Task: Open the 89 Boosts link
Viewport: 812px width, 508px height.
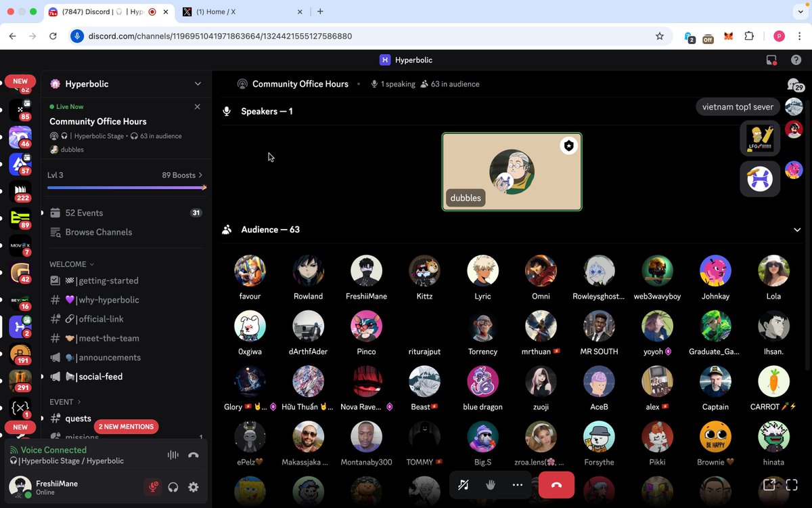Action: click(182, 175)
